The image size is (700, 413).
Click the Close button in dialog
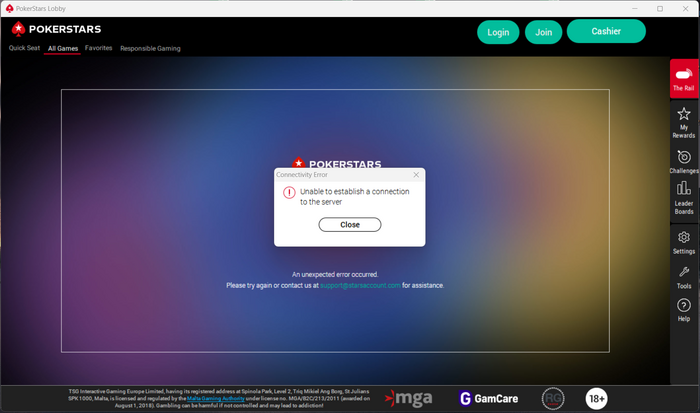tap(350, 225)
